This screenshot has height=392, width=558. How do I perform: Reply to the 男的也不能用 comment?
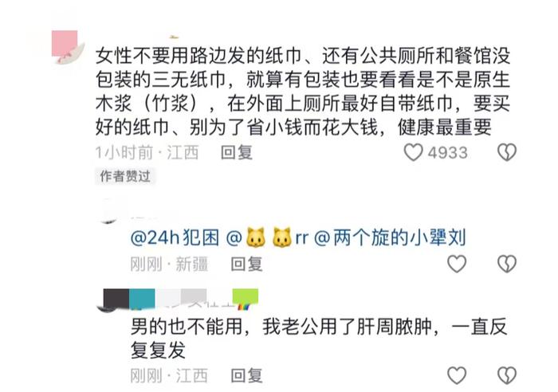click(x=246, y=375)
